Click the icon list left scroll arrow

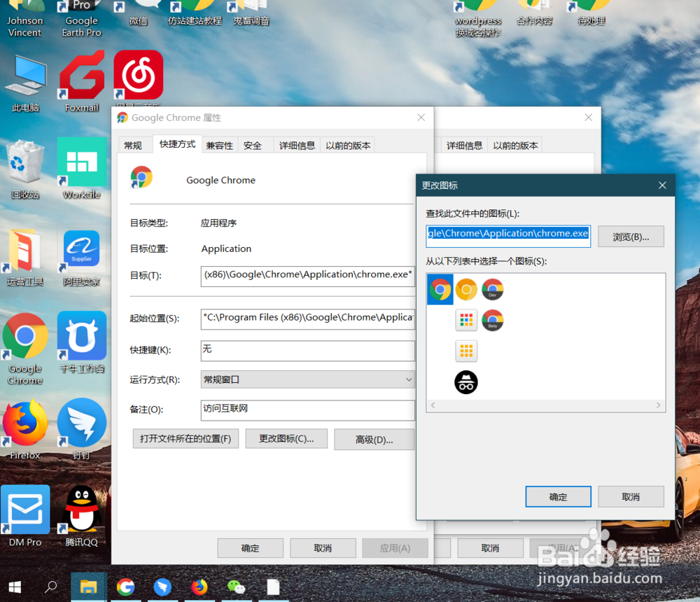pos(433,405)
